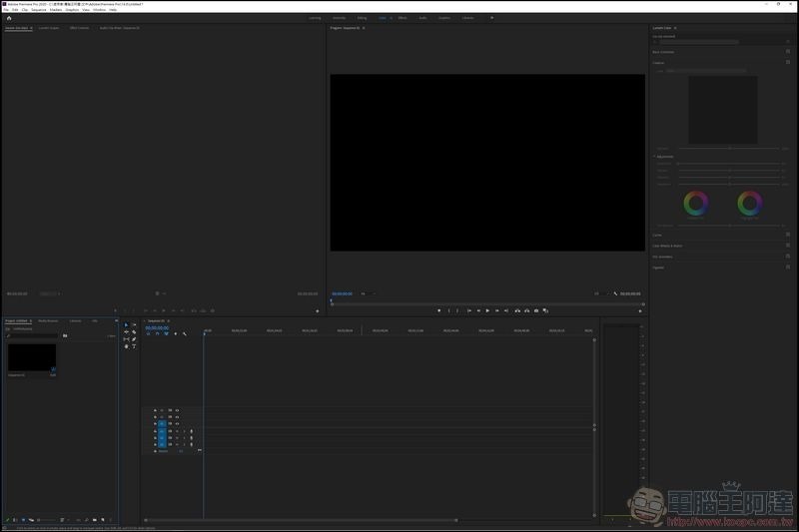Open the Sequence menu
The height and width of the screenshot is (532, 799).
[x=39, y=10]
